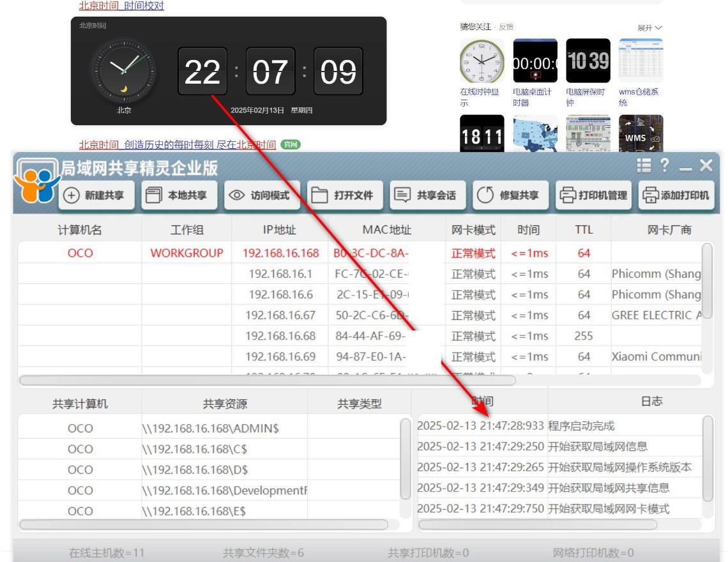Open the list menu icon in title bar

tap(644, 166)
